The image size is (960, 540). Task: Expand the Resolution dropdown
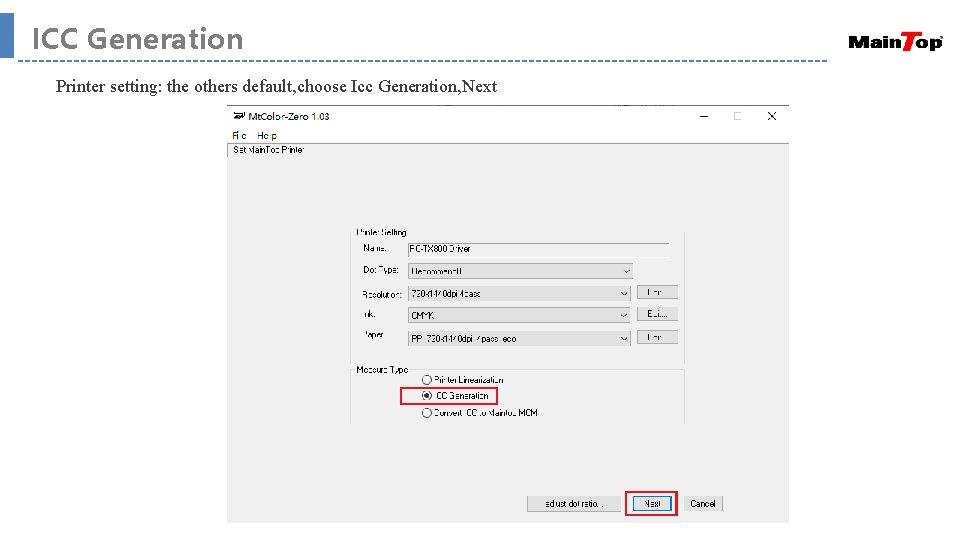[x=519, y=293]
